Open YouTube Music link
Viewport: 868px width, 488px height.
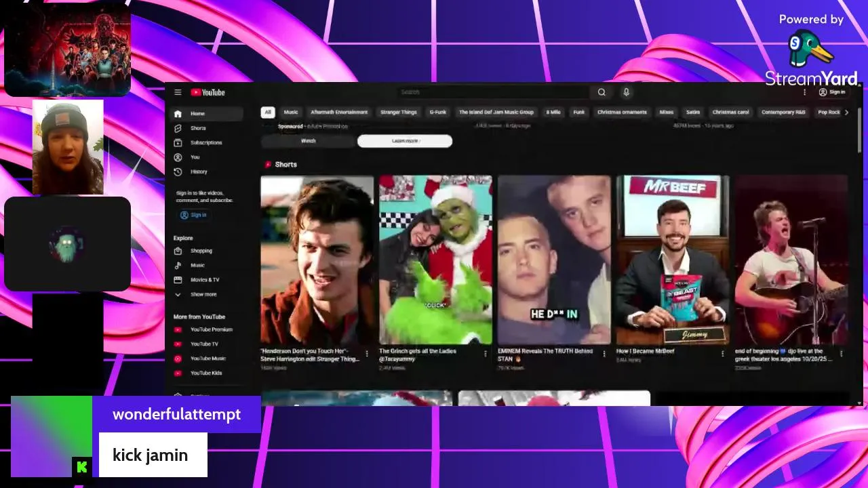[x=207, y=359]
